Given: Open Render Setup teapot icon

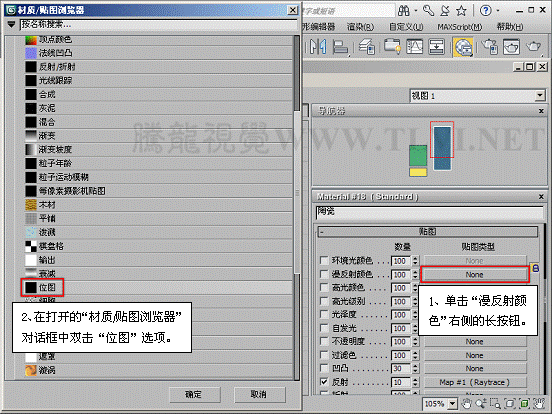Looking at the screenshot, I should [490, 47].
